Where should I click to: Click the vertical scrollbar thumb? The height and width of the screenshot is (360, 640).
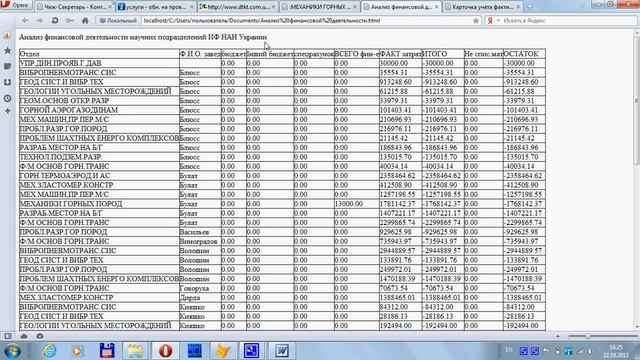(x=636, y=102)
